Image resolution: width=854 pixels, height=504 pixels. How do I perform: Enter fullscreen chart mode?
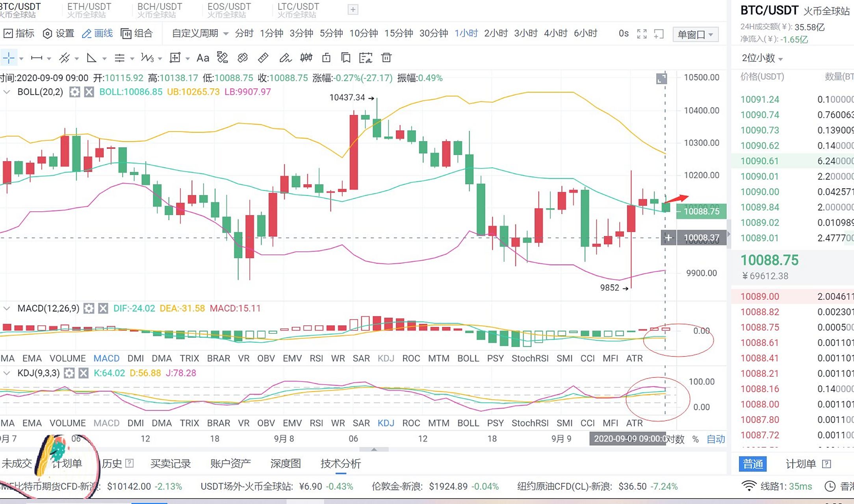pyautogui.click(x=642, y=34)
